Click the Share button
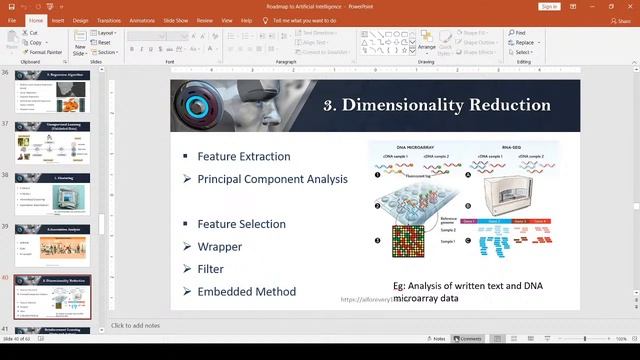 click(621, 21)
